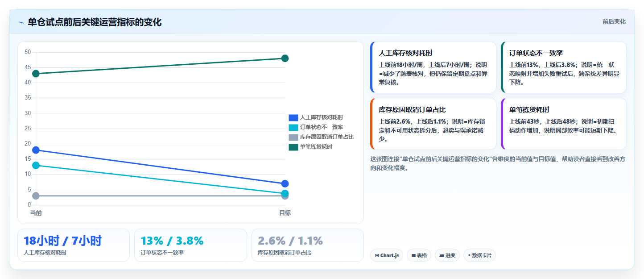Click the 18小时 / 7小时 stat card

74,245
